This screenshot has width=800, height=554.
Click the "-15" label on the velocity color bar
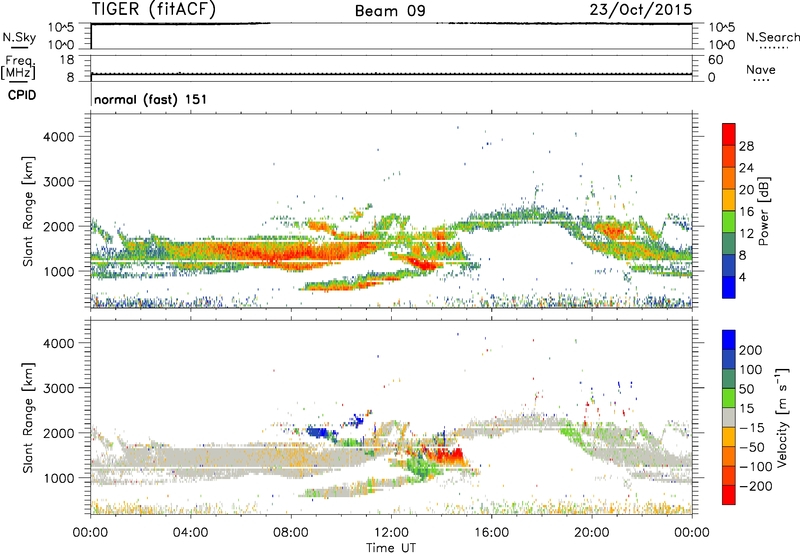752,428
